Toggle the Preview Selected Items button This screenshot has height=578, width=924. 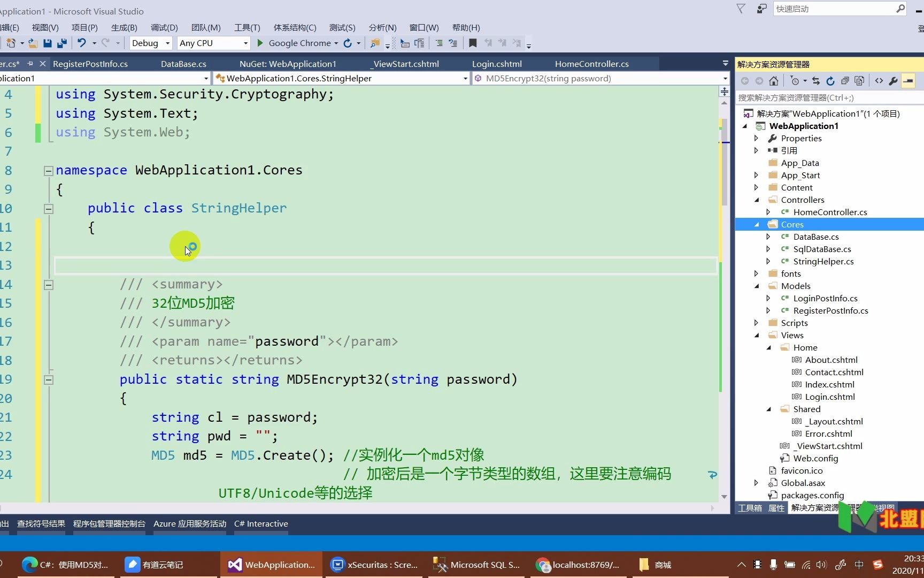click(908, 81)
